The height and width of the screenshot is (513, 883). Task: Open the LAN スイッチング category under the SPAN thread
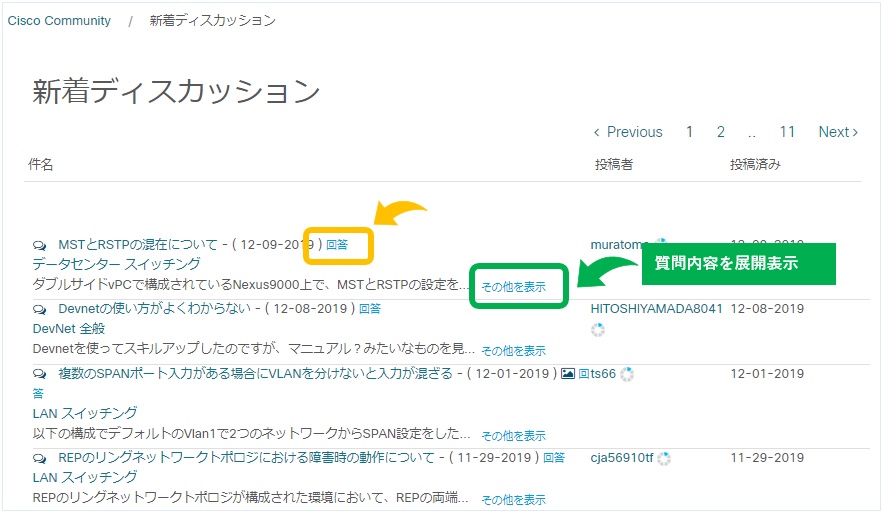tap(84, 413)
